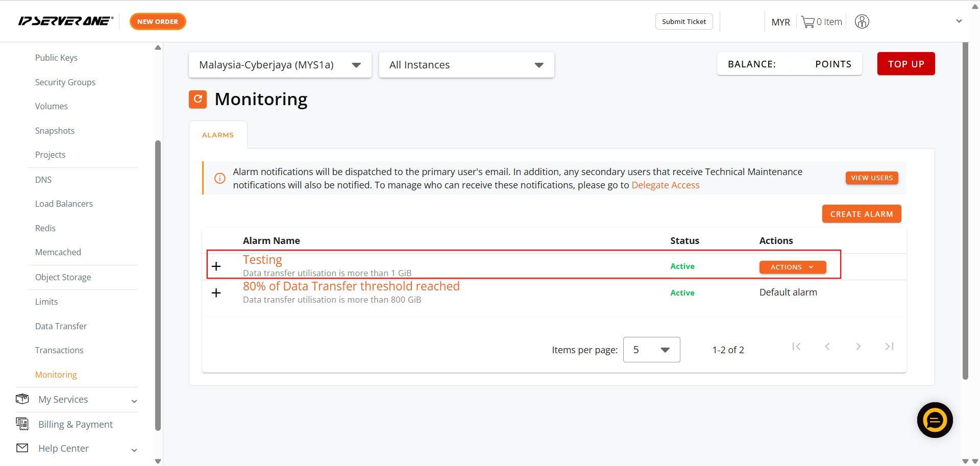Image resolution: width=980 pixels, height=466 pixels.
Task: Follow the Delegate Access link
Action: (x=665, y=185)
